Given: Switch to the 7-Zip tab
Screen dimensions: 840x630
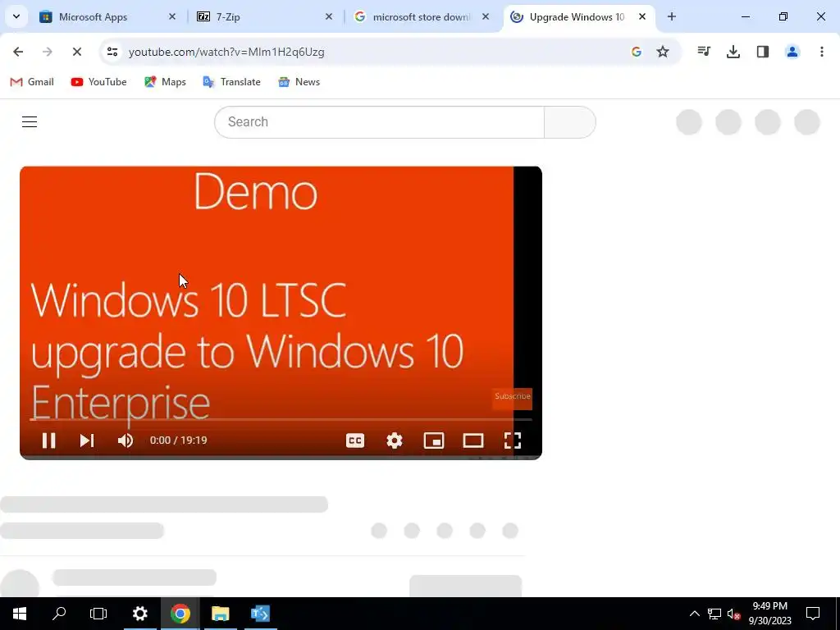Looking at the screenshot, I should click(262, 17).
